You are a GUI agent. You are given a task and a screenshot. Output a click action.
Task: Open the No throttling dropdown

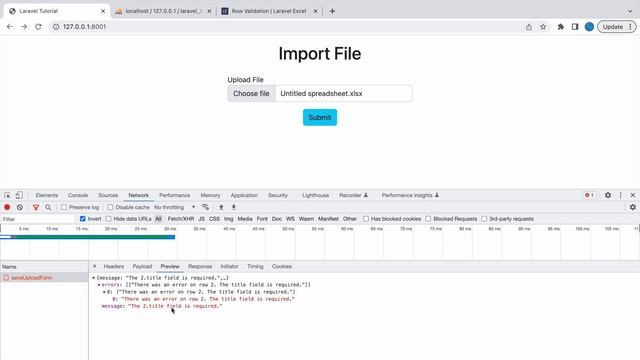[x=175, y=207]
